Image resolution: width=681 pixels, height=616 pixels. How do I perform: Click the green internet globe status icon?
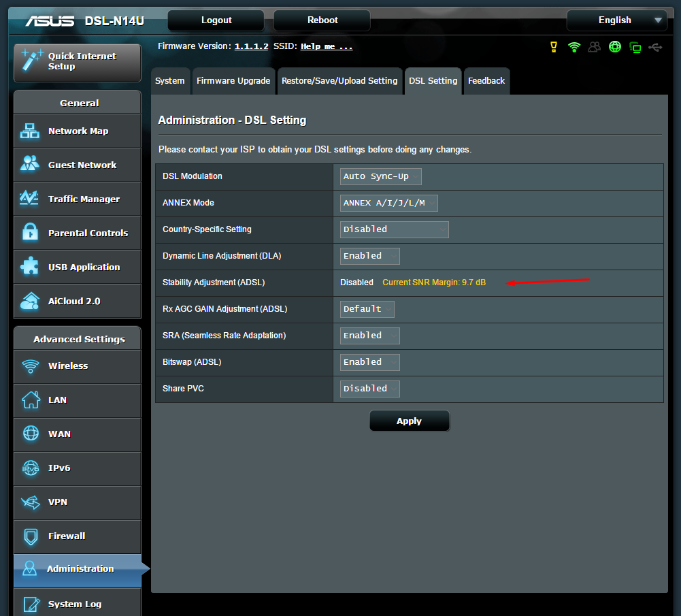615,47
